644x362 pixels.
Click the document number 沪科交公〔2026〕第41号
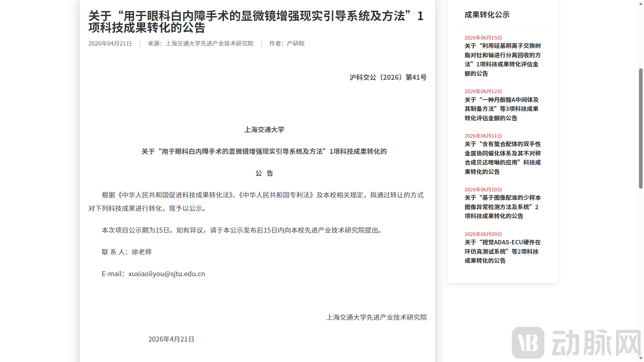click(388, 77)
